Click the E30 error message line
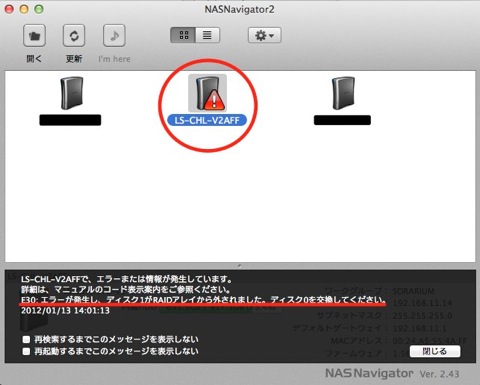Image resolution: width=480 pixels, height=385 pixels. click(x=203, y=299)
